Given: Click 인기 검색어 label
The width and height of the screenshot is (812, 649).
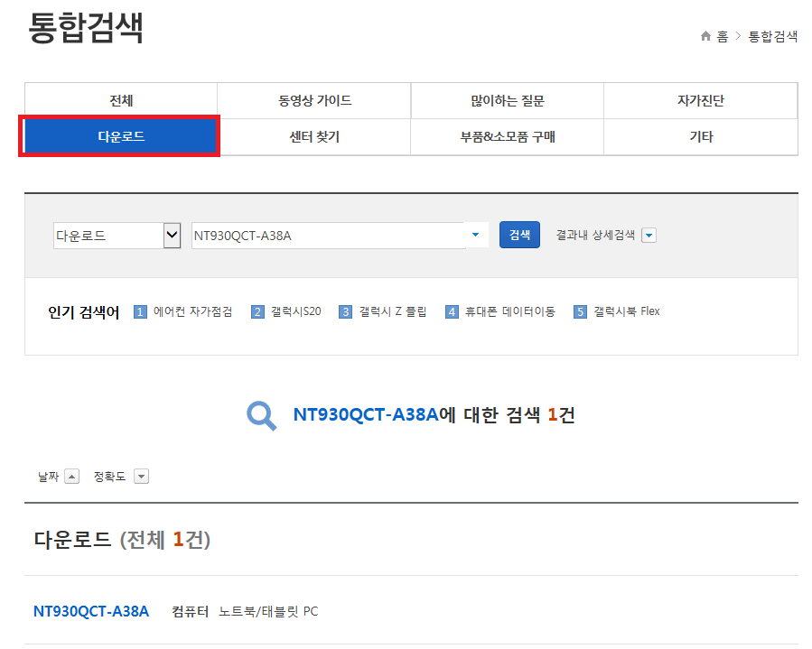Looking at the screenshot, I should tap(83, 312).
